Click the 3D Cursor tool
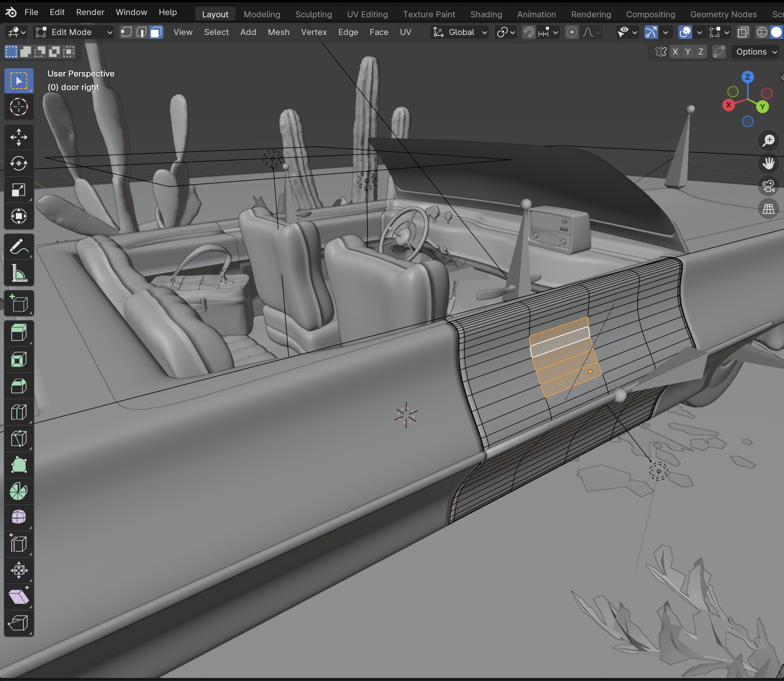This screenshot has width=784, height=681. 18,107
